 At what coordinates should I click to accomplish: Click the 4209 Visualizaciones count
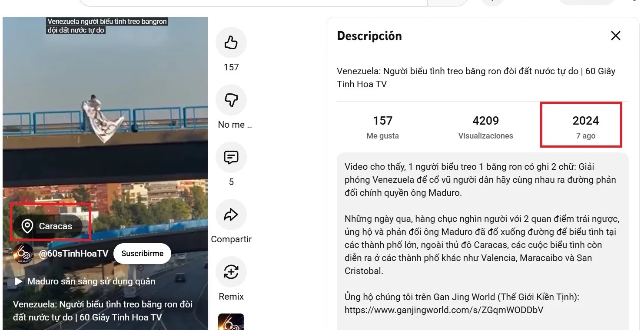tap(485, 127)
